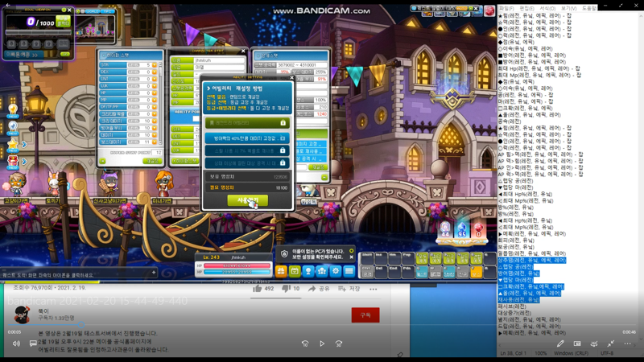The height and width of the screenshot is (362, 644).
Task: Click the hyper stat button in Character Stat window
Action: tap(185, 160)
